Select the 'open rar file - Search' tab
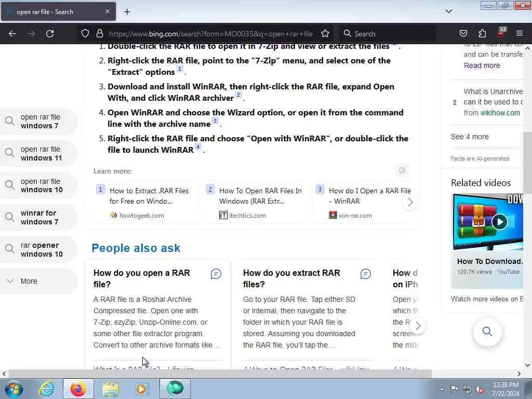532x399 pixels. tap(58, 11)
